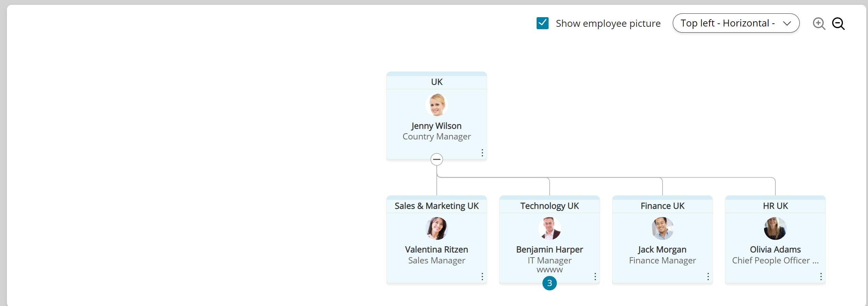Click the zoom in magnifier icon
The width and height of the screenshot is (868, 306).
click(819, 24)
